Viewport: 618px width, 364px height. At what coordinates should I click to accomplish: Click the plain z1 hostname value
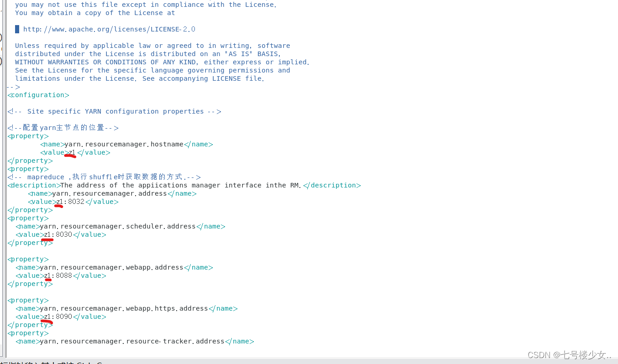pyautogui.click(x=72, y=152)
